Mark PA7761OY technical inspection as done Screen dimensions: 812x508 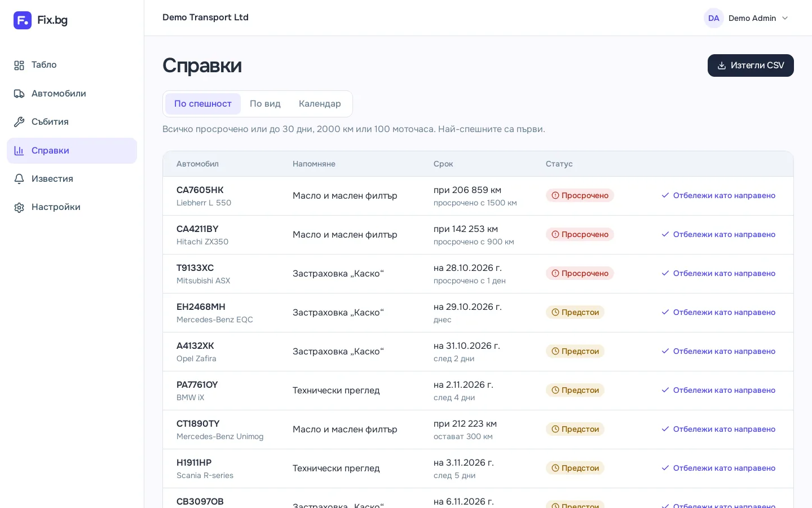pyautogui.click(x=718, y=390)
